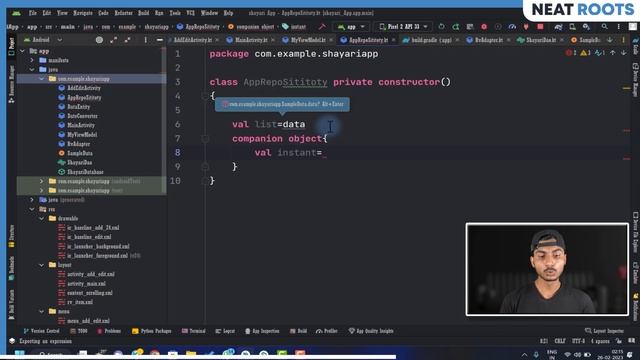Select rv_item.xml in the layout folder

(x=80, y=302)
